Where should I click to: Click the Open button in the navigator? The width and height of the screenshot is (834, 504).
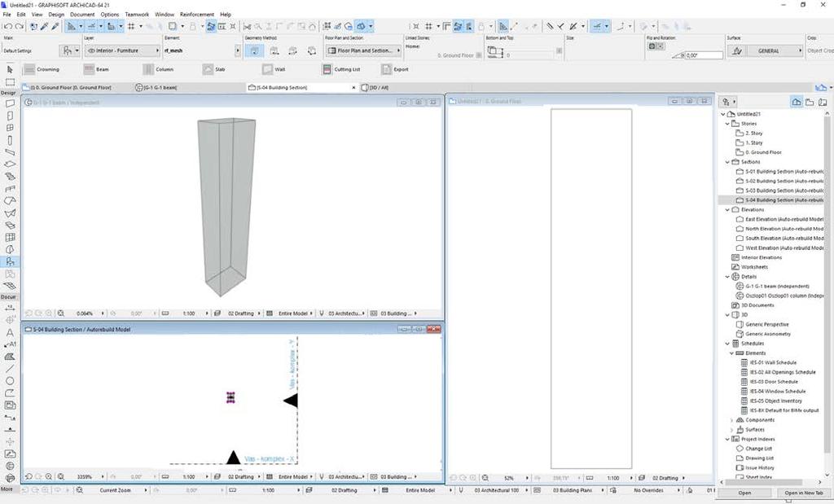[744, 493]
